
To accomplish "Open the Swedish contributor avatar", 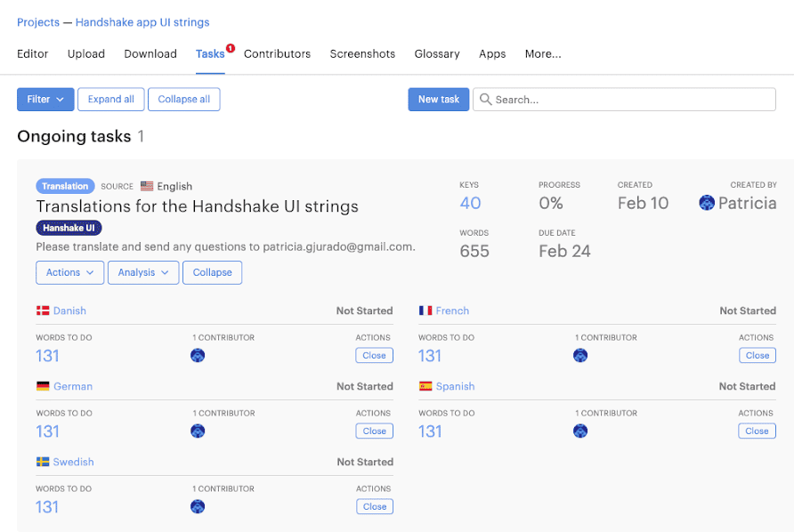I will (x=198, y=506).
